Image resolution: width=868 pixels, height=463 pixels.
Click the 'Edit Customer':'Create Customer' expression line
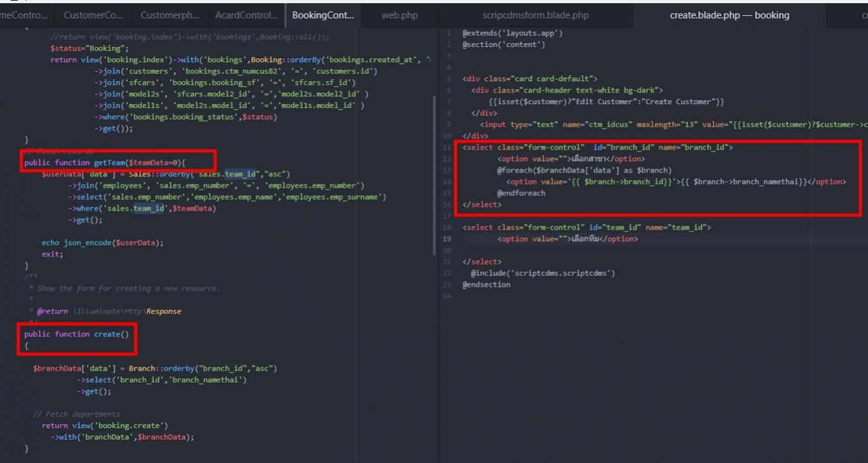tap(607, 101)
